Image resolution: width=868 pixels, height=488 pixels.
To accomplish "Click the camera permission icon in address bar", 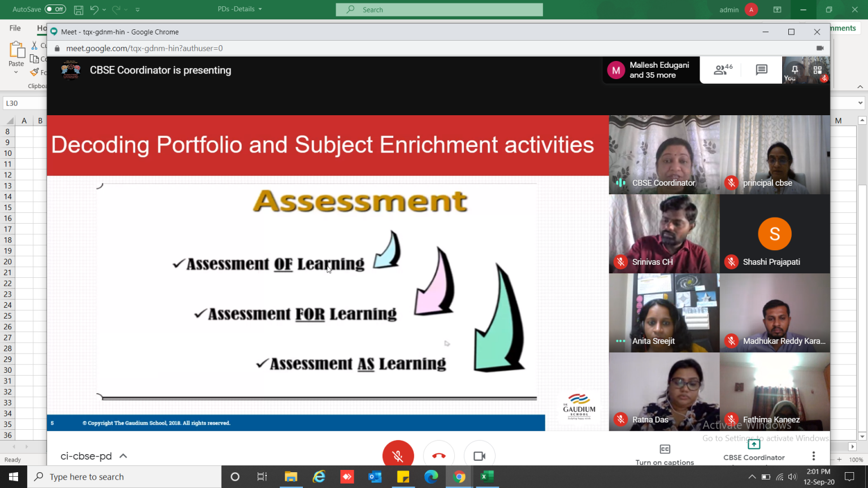I will click(820, 49).
